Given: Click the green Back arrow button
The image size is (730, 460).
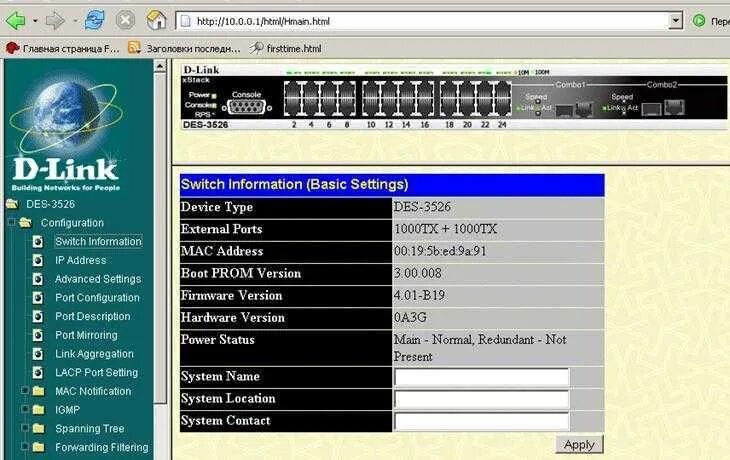Looking at the screenshot, I should (15, 20).
